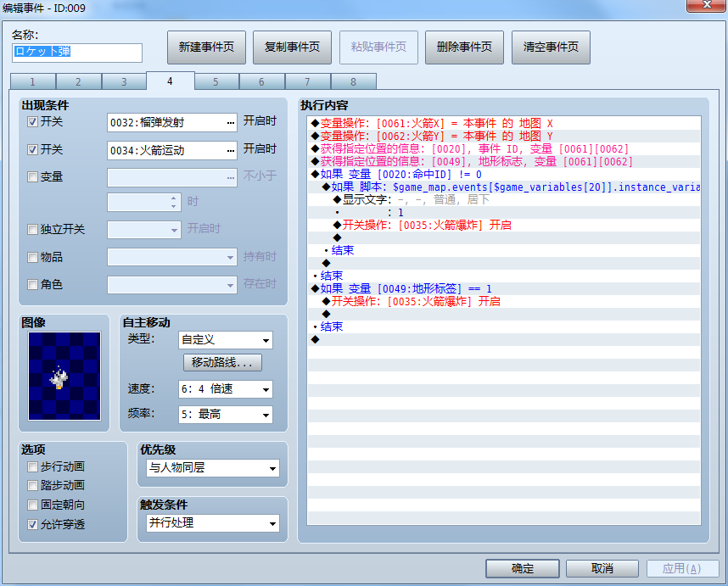Open the 物品 dropdown list

pyautogui.click(x=172, y=257)
